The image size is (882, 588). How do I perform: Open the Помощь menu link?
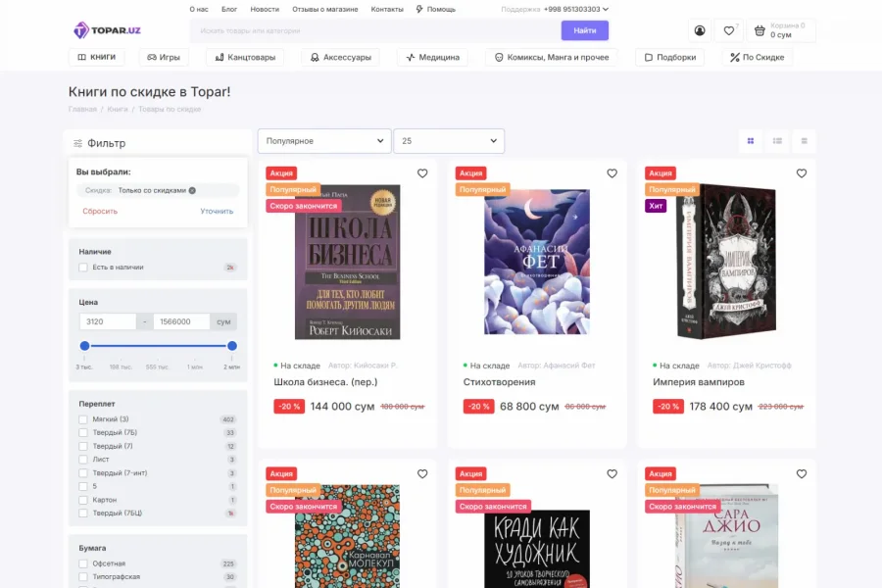click(441, 9)
